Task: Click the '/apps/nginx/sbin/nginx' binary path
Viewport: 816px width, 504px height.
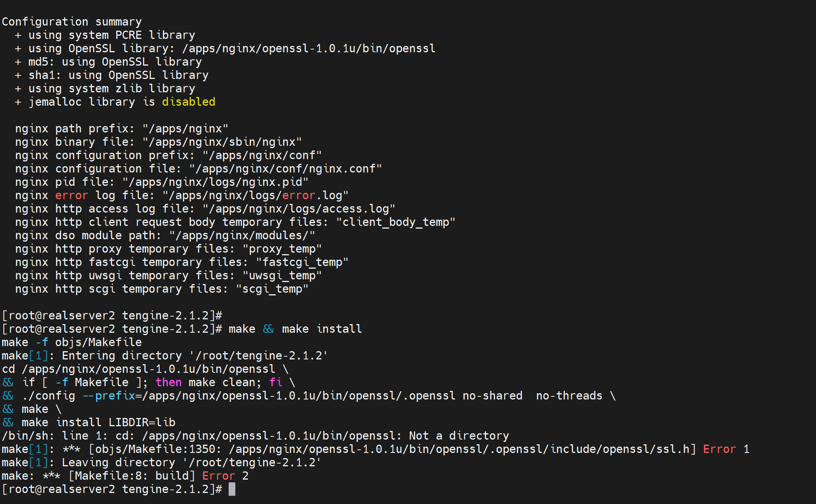Action: (x=222, y=142)
